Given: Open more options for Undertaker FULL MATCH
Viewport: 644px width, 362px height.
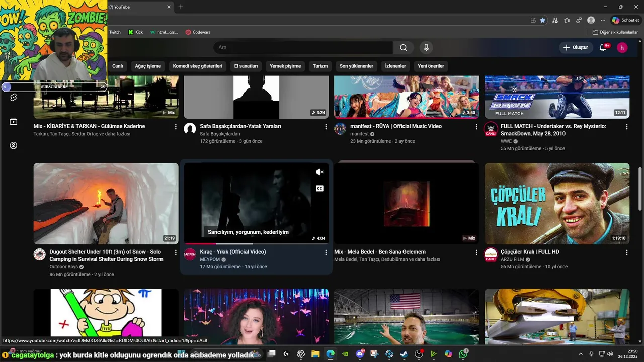Looking at the screenshot, I should coord(627,127).
